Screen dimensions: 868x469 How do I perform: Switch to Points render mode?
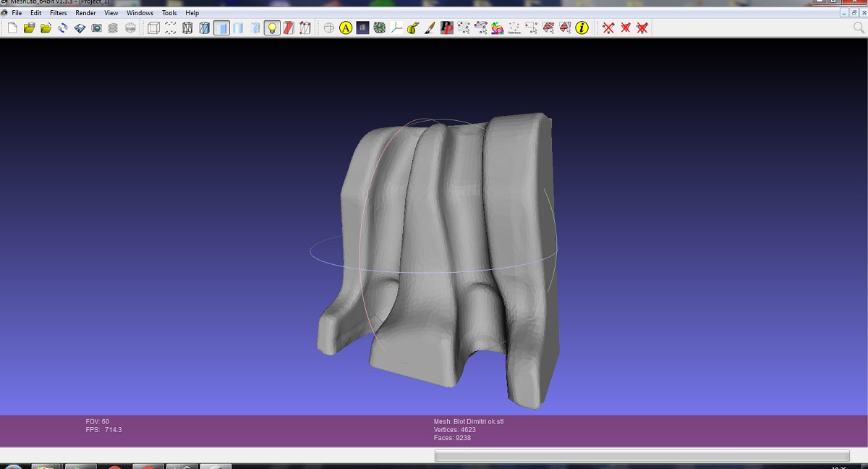tap(171, 28)
